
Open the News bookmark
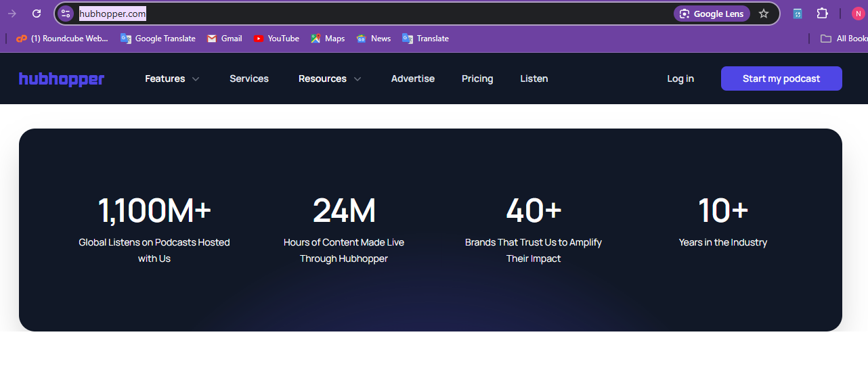point(374,39)
